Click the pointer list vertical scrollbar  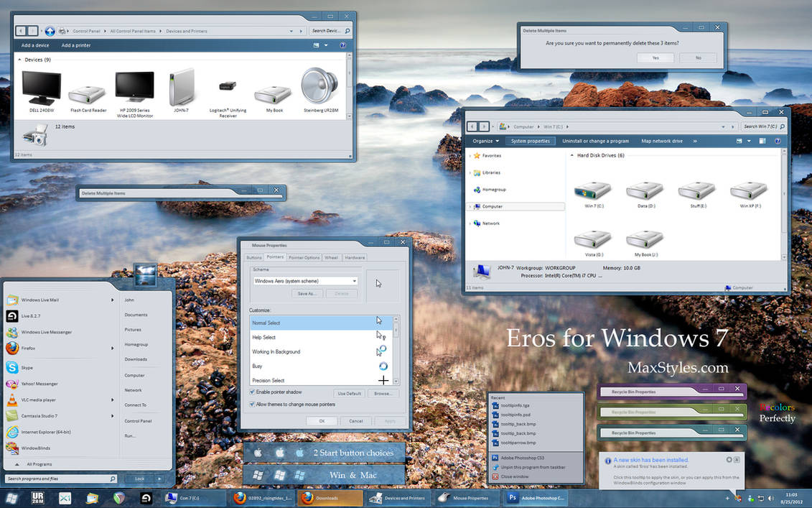(396, 350)
